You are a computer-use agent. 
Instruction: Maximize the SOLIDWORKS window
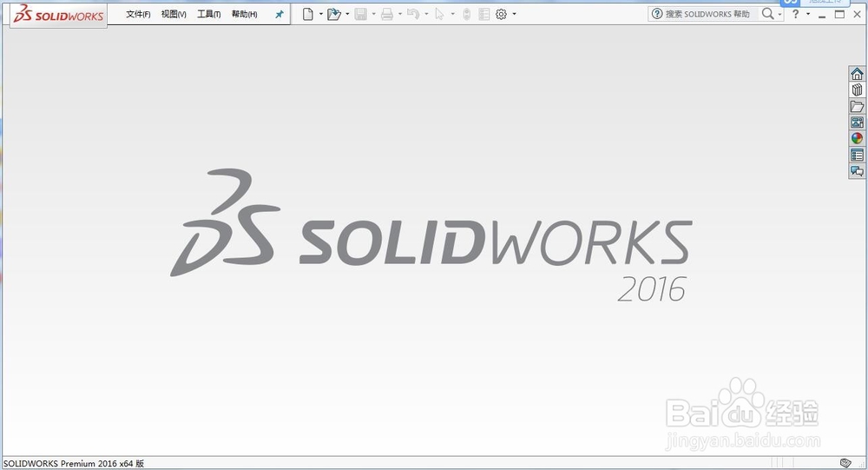pyautogui.click(x=839, y=15)
